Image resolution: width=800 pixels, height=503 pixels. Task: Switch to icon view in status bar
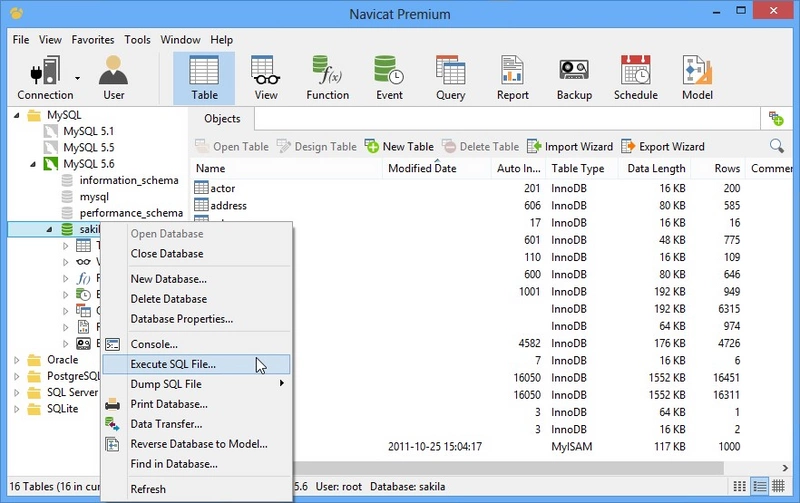(x=739, y=486)
